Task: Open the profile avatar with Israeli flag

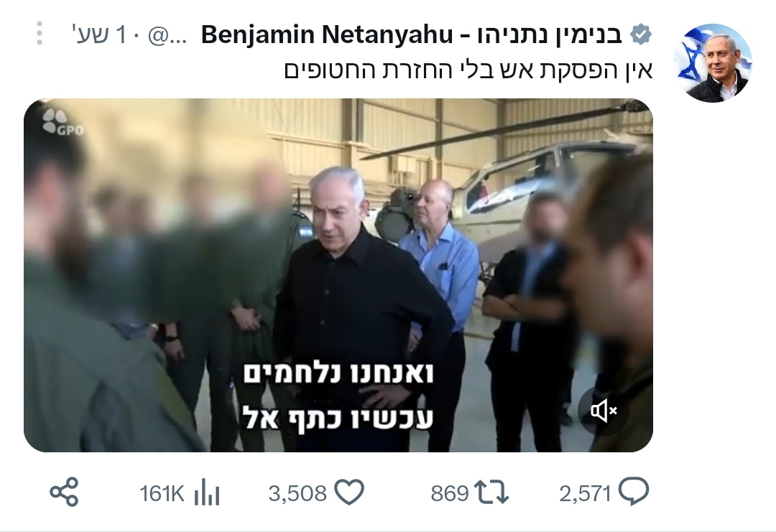Action: (x=713, y=62)
